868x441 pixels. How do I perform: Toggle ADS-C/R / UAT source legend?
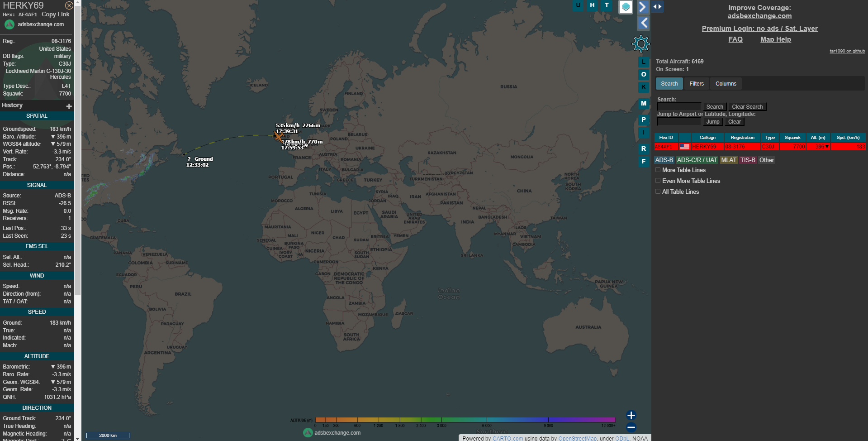click(x=697, y=160)
